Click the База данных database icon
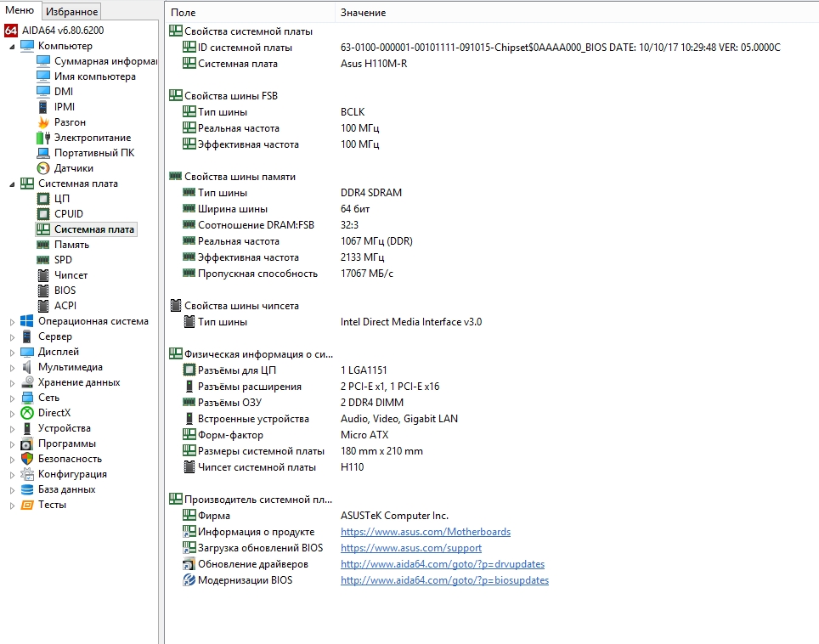This screenshot has width=819, height=644. 27,489
